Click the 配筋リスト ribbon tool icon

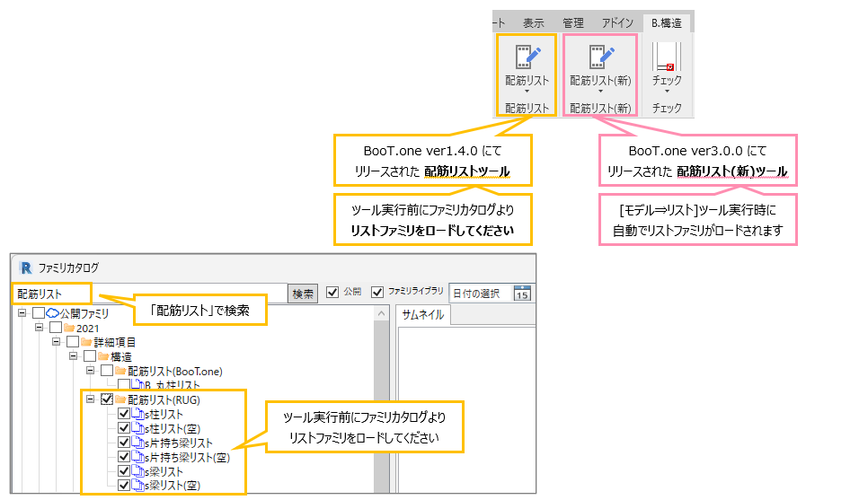click(x=527, y=57)
